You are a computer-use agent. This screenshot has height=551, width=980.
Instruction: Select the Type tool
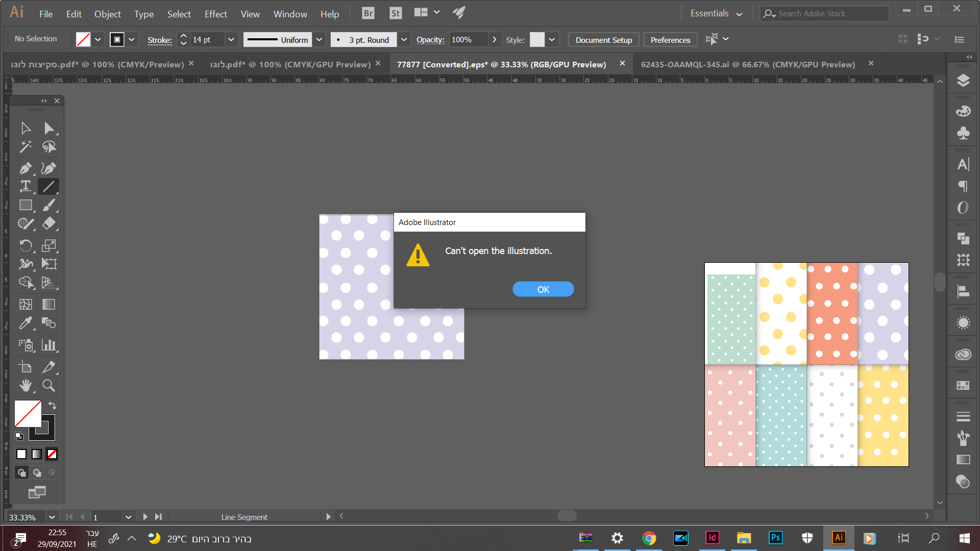click(26, 187)
